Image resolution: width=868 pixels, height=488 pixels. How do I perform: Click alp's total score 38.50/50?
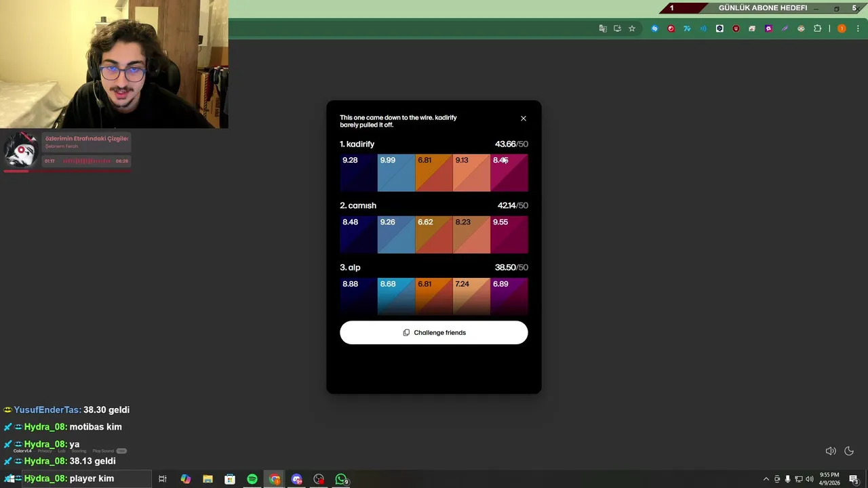(x=511, y=268)
